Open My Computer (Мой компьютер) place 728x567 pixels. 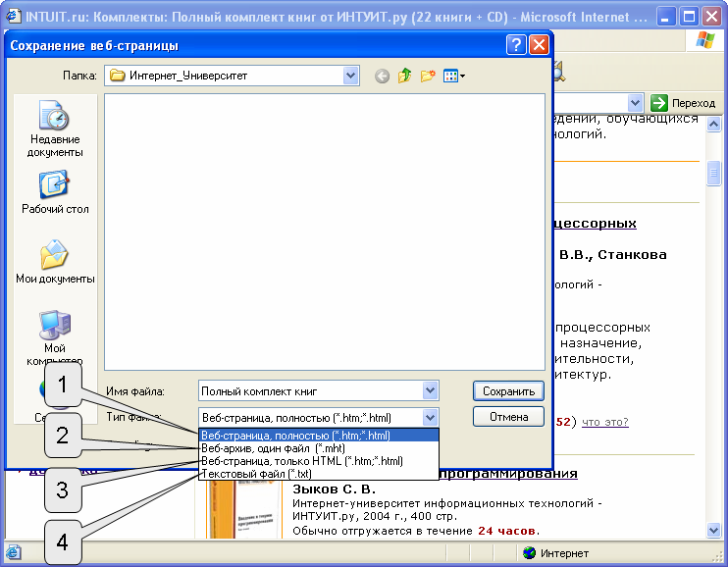click(55, 337)
